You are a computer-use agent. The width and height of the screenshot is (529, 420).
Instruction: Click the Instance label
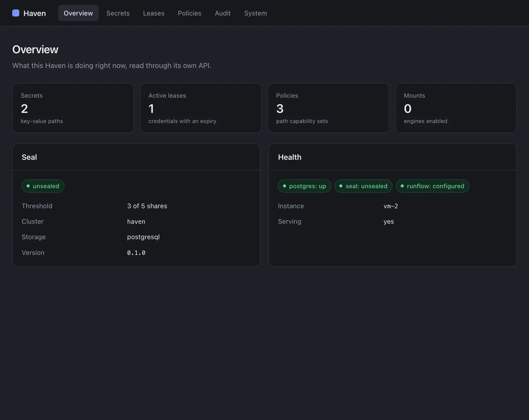pos(291,206)
